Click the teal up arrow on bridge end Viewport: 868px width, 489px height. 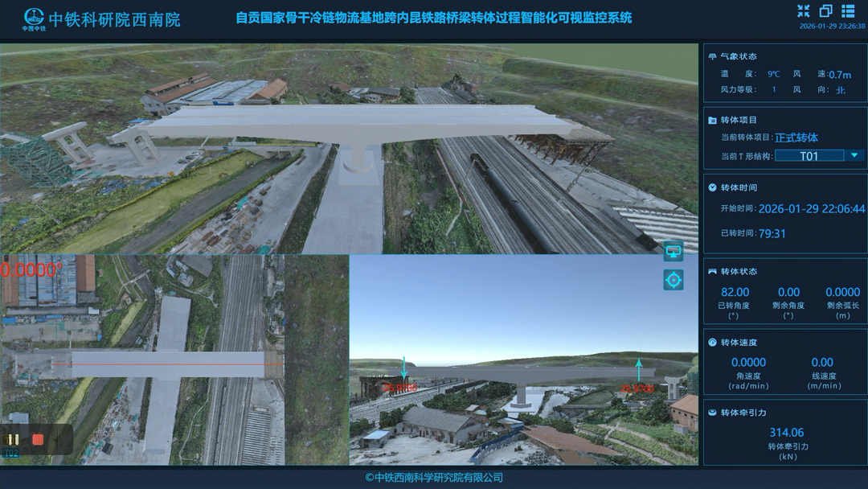pos(639,369)
